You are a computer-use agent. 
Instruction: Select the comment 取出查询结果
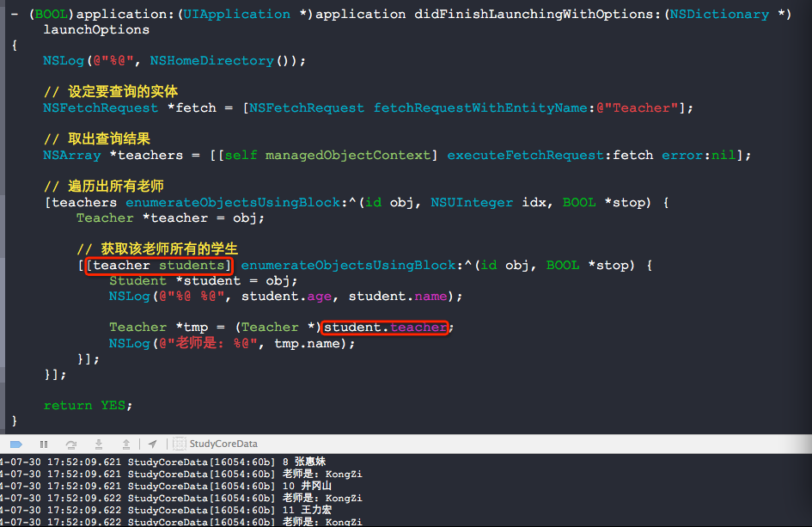pyautogui.click(x=97, y=139)
